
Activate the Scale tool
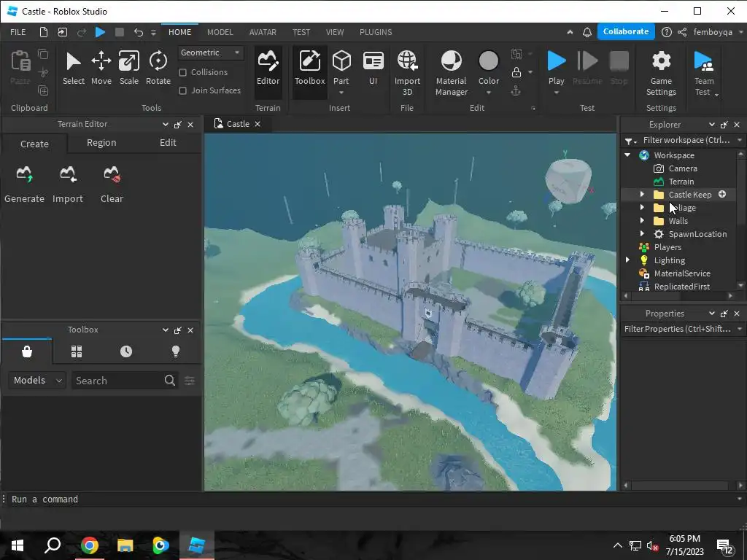point(128,69)
